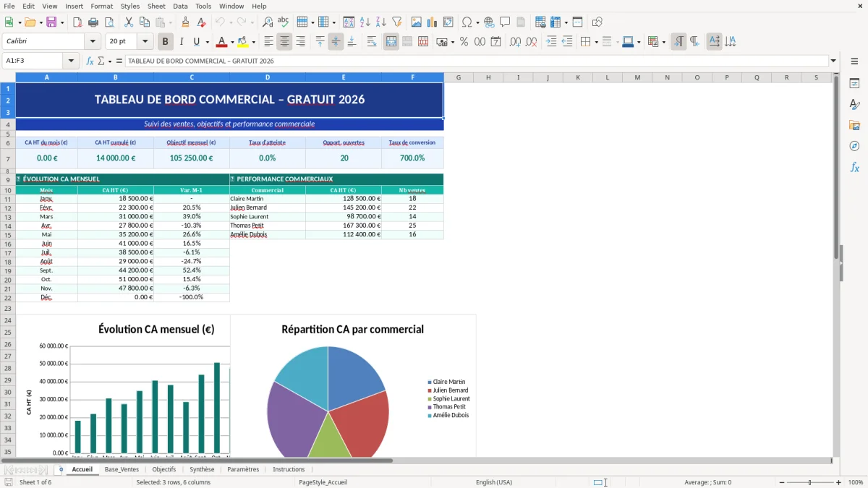Open the Navigator compass sidebar icon
This screenshot has height=488, width=868.
tap(854, 146)
